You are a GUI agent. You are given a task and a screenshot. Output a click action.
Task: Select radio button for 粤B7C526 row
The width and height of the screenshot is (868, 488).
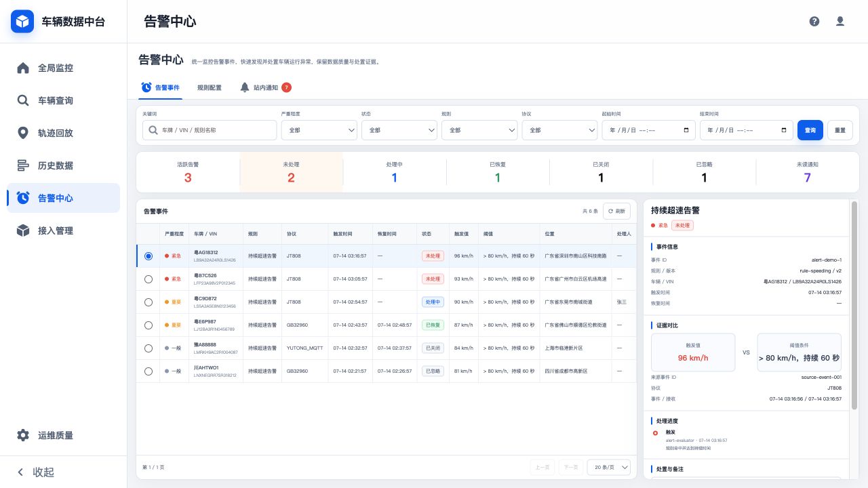pyautogui.click(x=149, y=279)
